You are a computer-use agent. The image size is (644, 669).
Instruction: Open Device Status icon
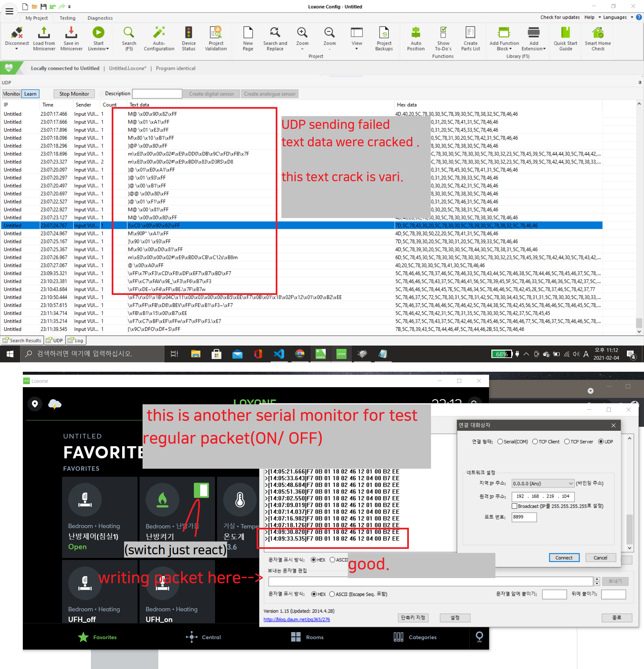189,33
